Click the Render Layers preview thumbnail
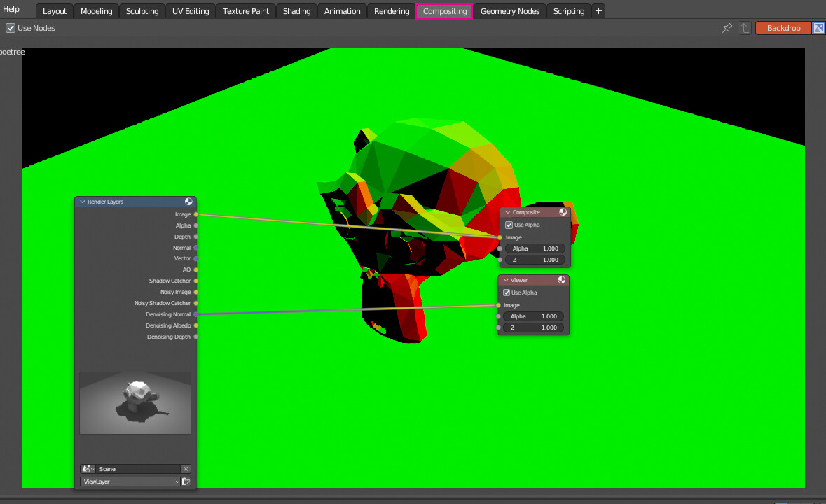The height and width of the screenshot is (504, 826). [135, 403]
